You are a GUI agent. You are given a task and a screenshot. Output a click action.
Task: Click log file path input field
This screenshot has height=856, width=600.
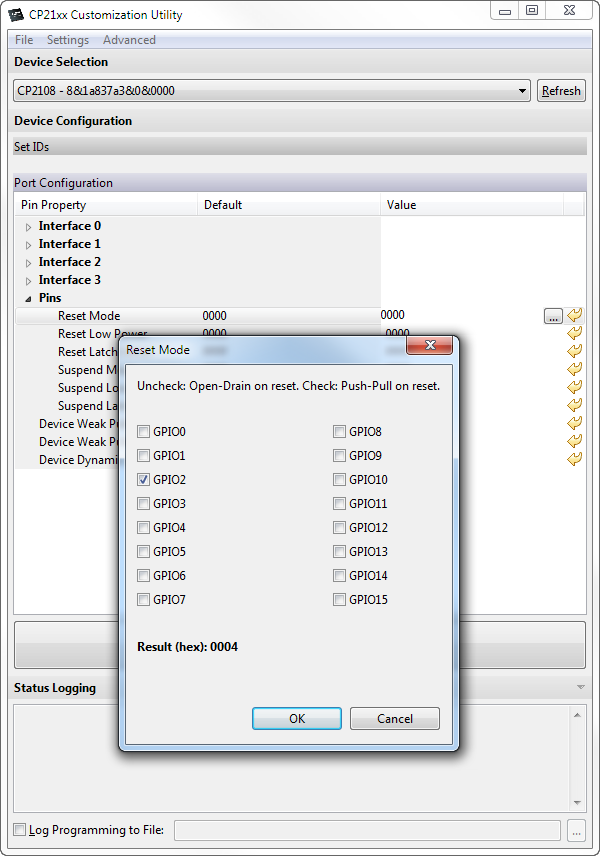click(x=367, y=830)
